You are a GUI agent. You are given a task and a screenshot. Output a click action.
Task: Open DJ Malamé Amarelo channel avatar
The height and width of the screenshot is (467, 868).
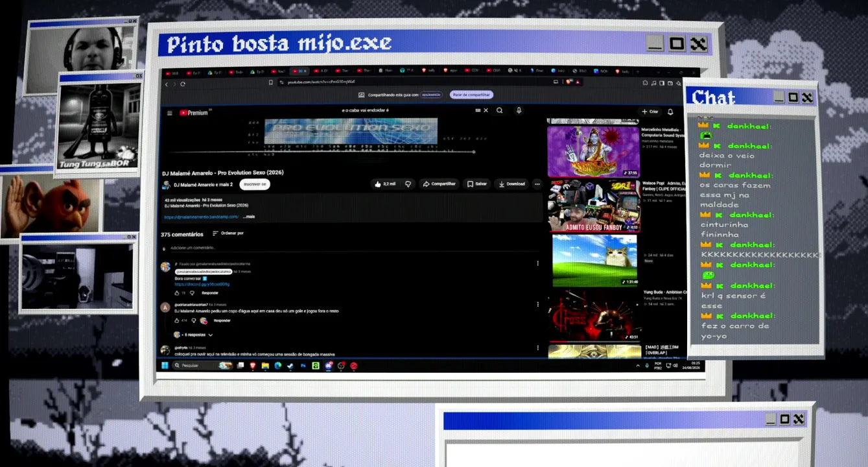click(x=167, y=185)
